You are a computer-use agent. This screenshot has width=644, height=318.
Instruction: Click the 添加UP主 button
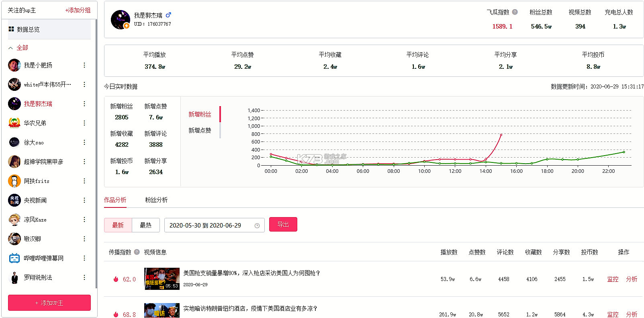[x=49, y=303]
